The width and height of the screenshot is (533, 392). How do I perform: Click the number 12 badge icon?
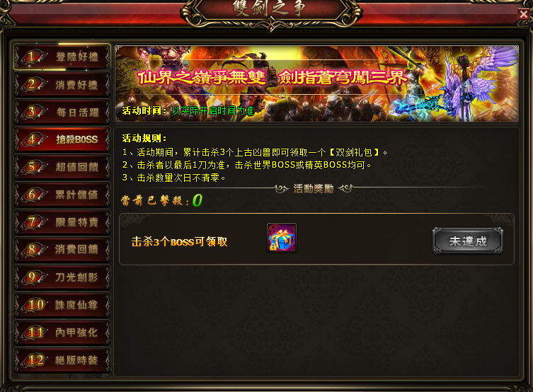click(x=35, y=359)
